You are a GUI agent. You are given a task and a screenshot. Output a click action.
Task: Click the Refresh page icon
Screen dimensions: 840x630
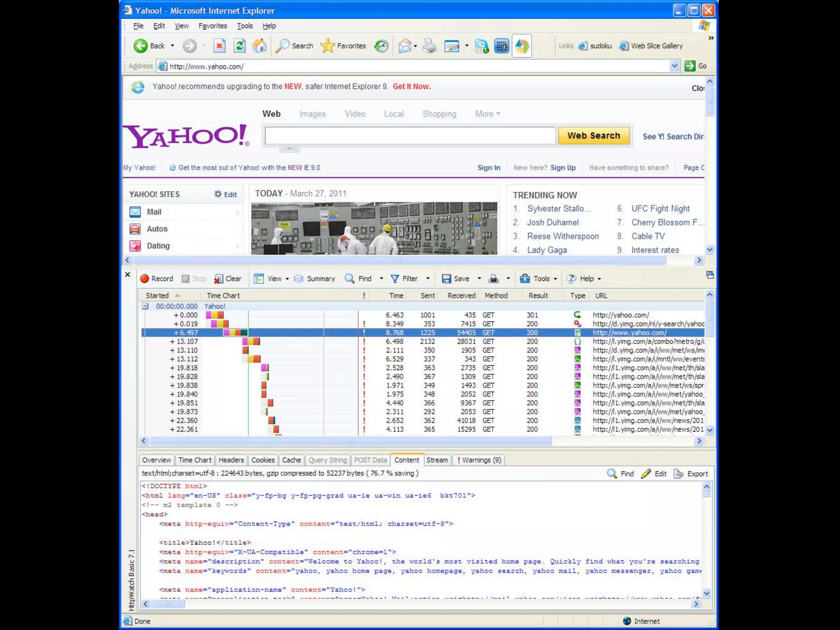click(240, 46)
